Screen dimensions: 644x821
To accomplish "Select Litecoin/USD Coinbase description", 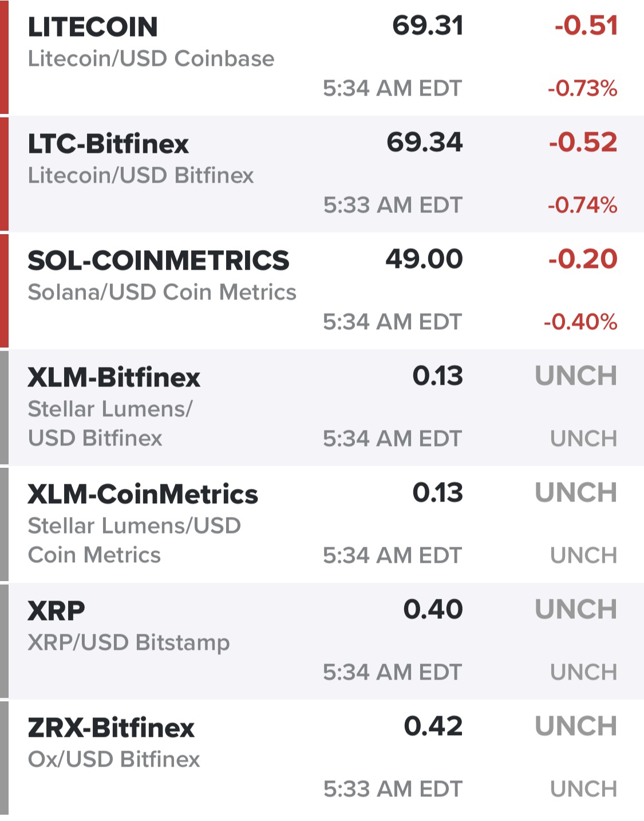I will (x=151, y=58).
